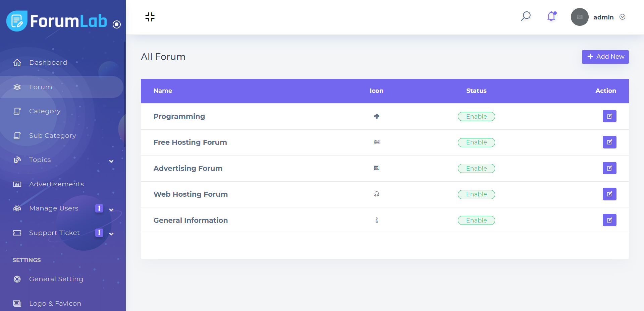Open the admin account dropdown
Screen dimensions: 644x311
pyautogui.click(x=622, y=17)
